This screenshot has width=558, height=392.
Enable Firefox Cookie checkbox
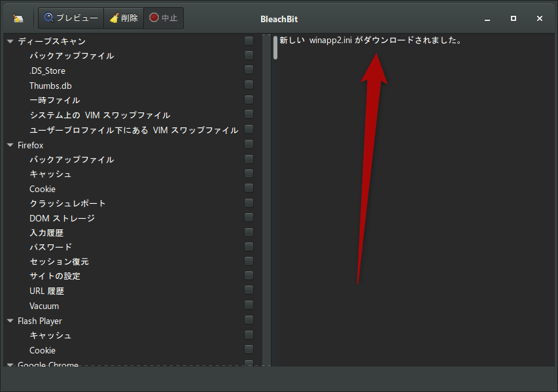pyautogui.click(x=249, y=188)
